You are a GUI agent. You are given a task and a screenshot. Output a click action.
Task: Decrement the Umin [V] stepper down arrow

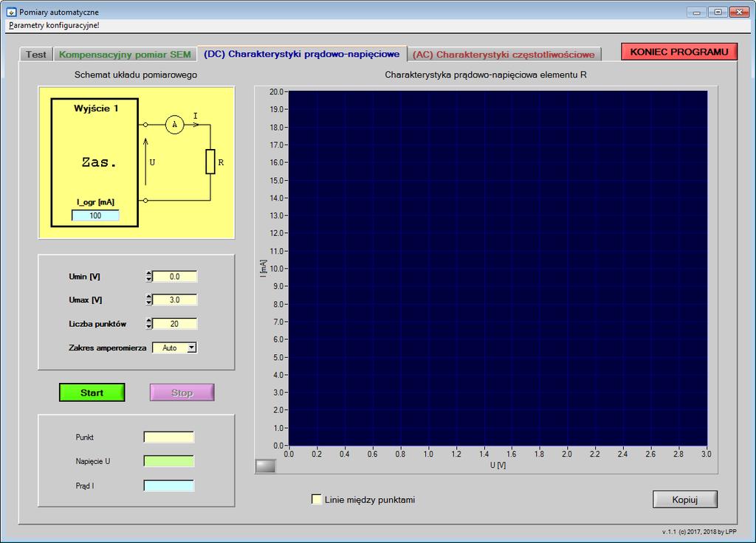[x=148, y=280]
